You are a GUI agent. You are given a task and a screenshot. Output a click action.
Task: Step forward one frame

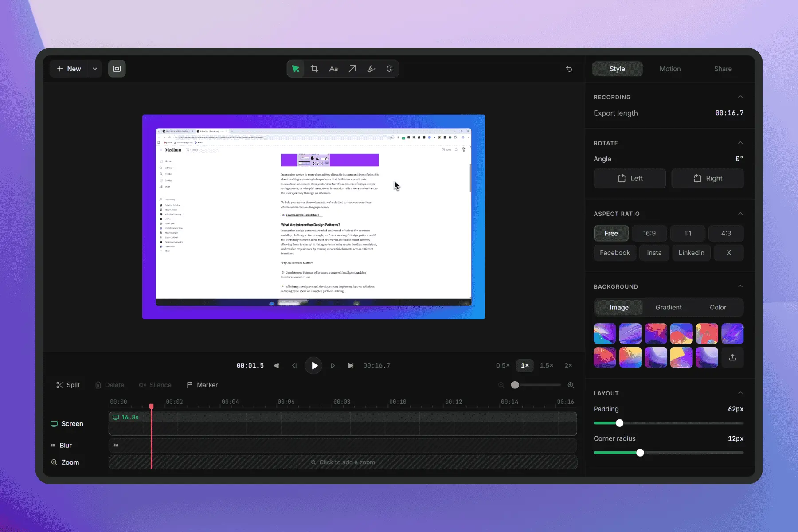tap(332, 365)
